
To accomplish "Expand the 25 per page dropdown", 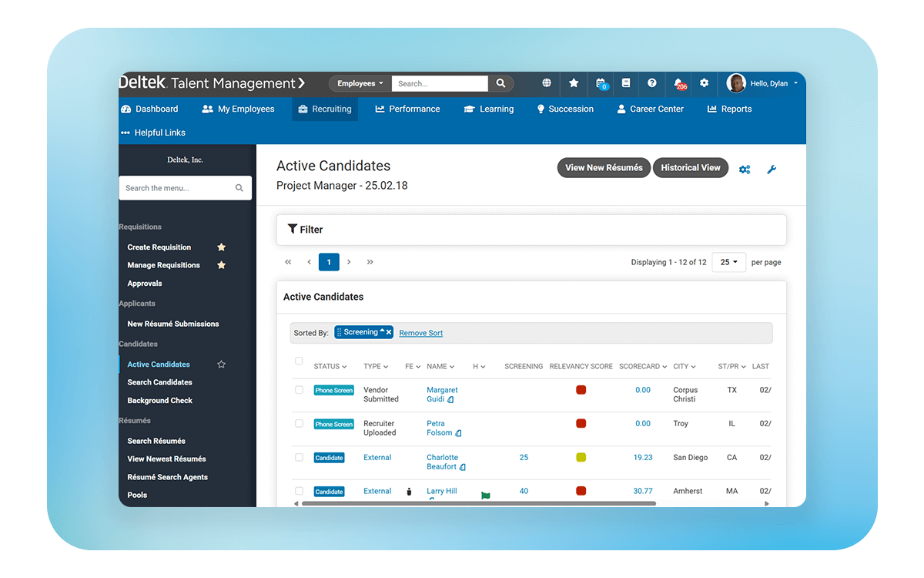I will [728, 262].
